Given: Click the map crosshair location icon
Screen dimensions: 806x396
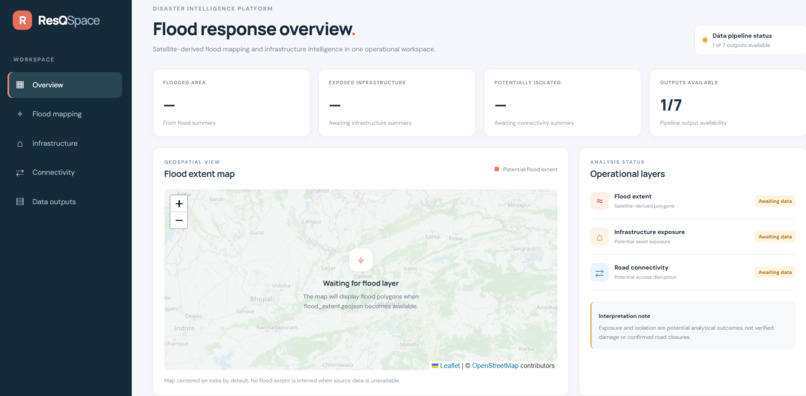Looking at the screenshot, I should [x=360, y=260].
